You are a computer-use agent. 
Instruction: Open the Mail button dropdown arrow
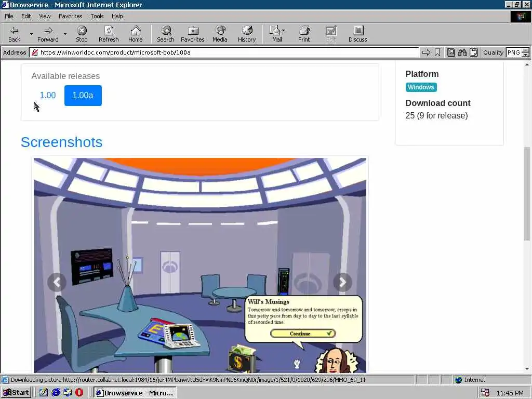coord(284,31)
